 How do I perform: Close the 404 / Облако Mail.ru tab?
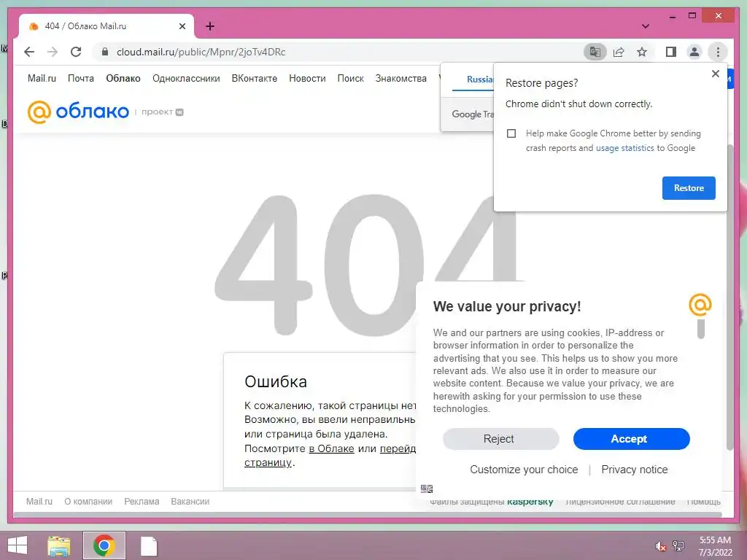(x=182, y=26)
